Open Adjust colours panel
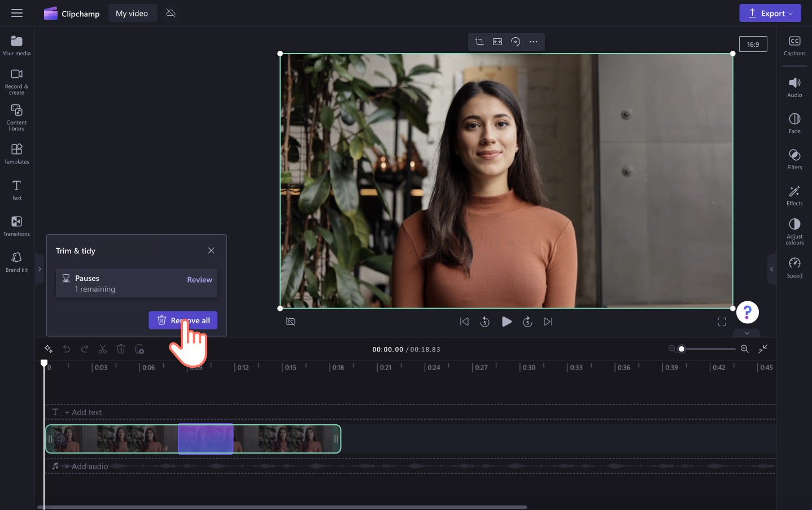Viewport: 812px width, 510px height. pos(794,232)
